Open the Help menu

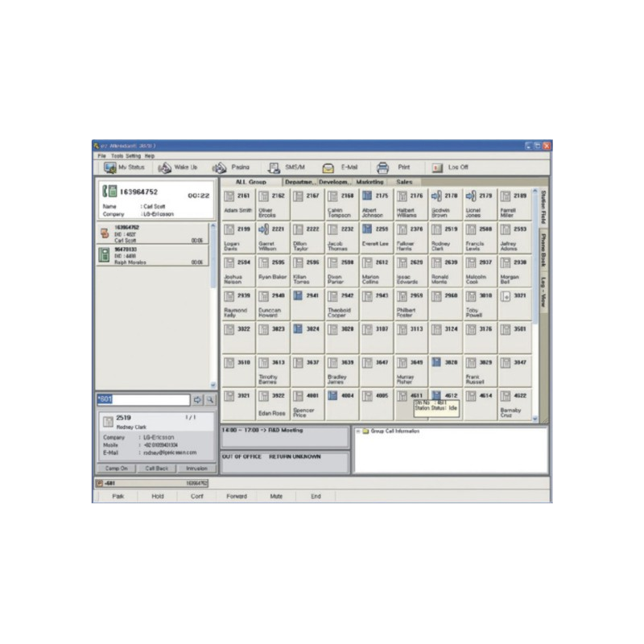click(150, 156)
